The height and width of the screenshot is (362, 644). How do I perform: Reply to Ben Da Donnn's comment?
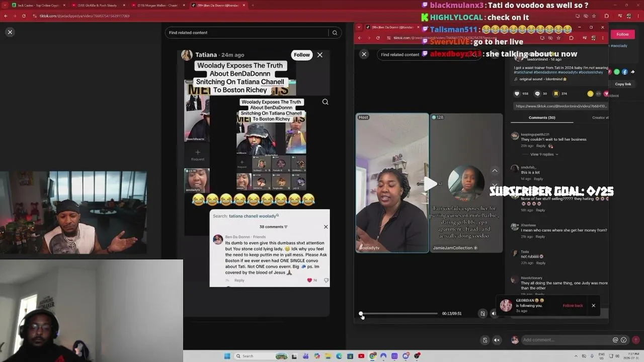click(239, 280)
